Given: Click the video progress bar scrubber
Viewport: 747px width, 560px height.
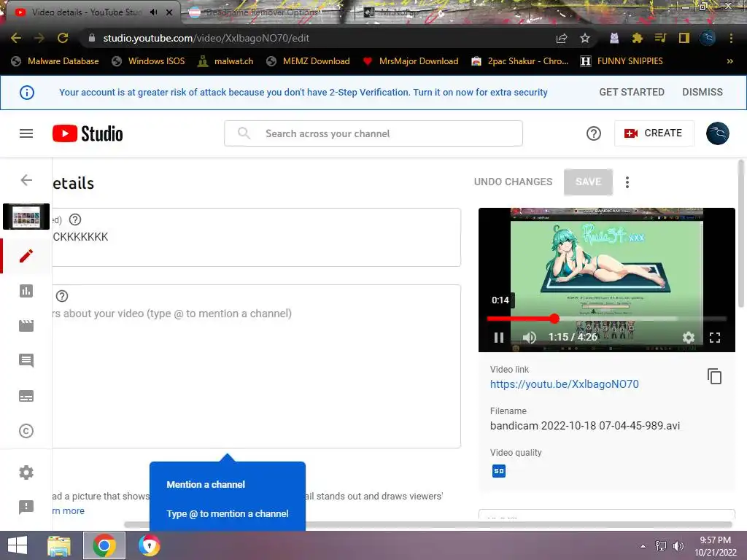Looking at the screenshot, I should (x=554, y=319).
